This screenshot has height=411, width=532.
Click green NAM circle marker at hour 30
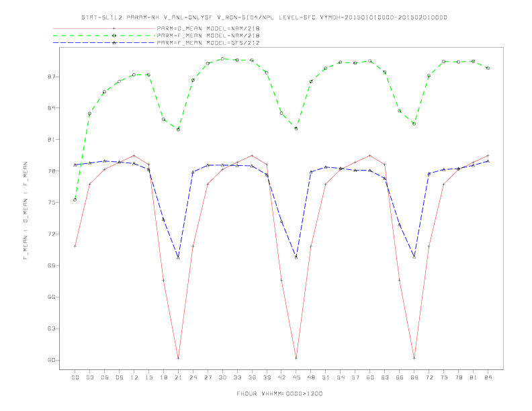tap(222, 58)
